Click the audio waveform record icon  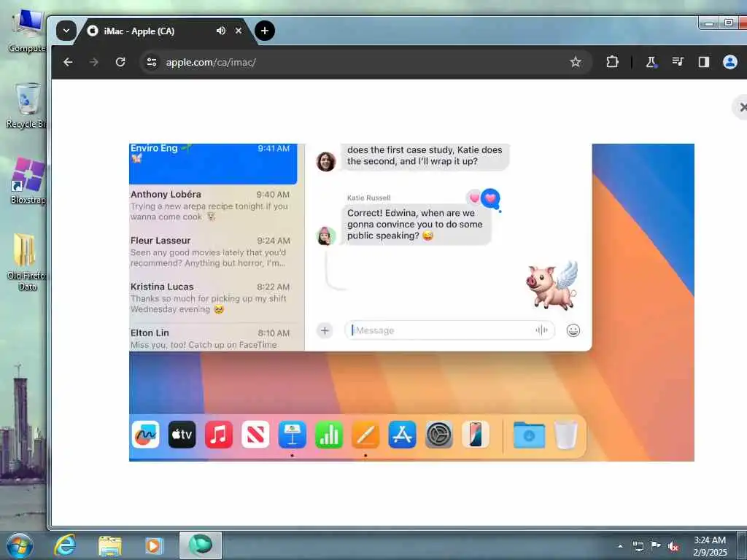542,330
